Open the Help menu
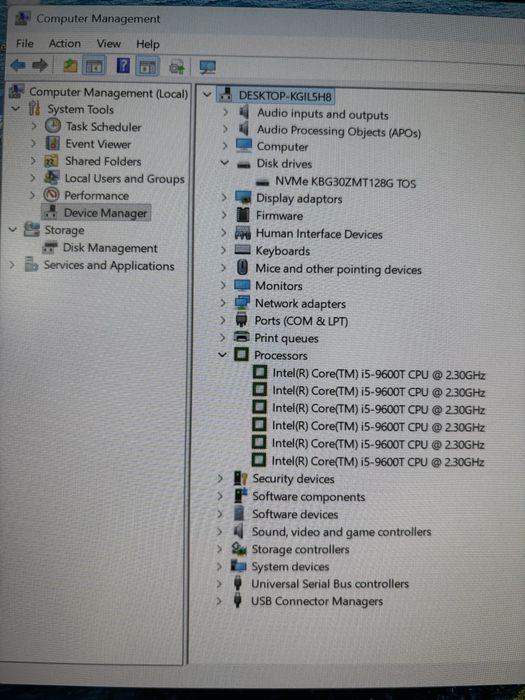 tap(148, 44)
